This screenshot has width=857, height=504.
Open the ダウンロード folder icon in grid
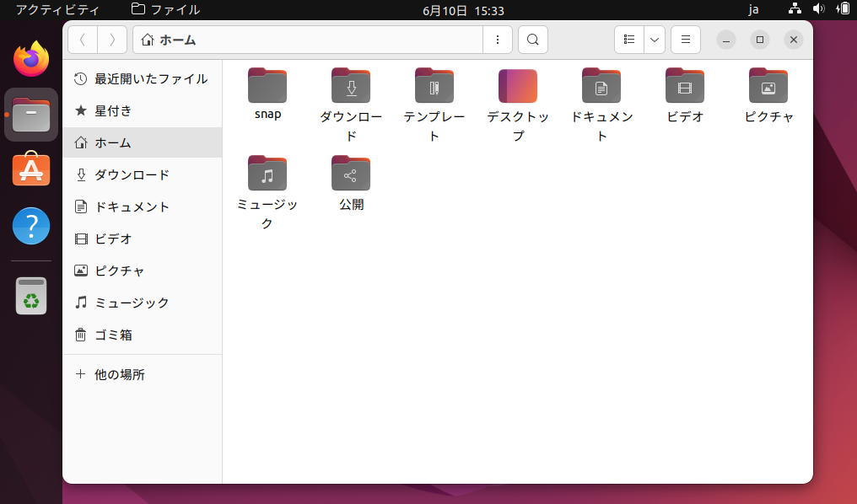pos(351,86)
